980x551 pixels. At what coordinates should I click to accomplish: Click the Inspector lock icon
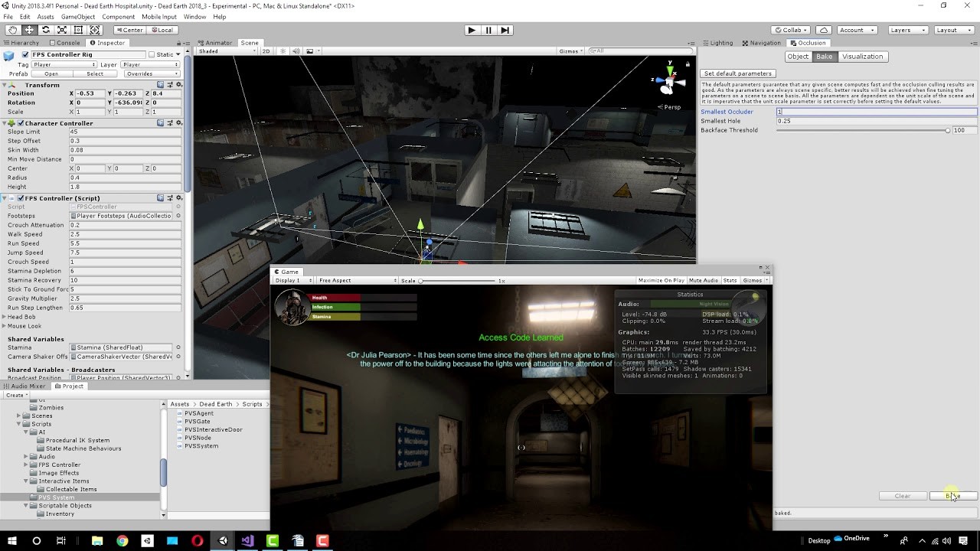click(179, 43)
